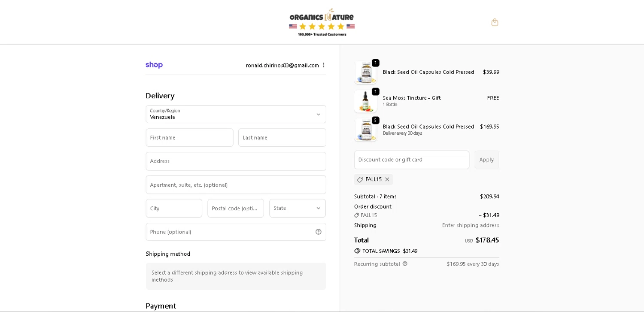Click the $209.94 subtotal value
Screen dimensions: 644x312
[489, 197]
